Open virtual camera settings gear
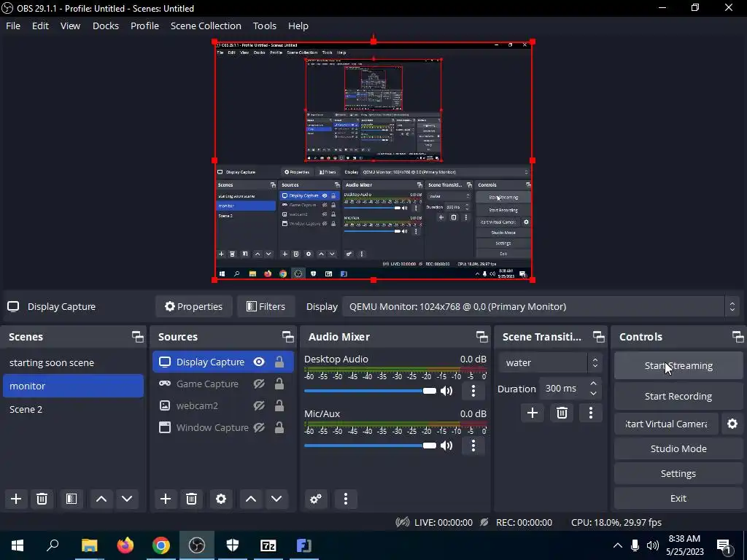 click(x=732, y=424)
